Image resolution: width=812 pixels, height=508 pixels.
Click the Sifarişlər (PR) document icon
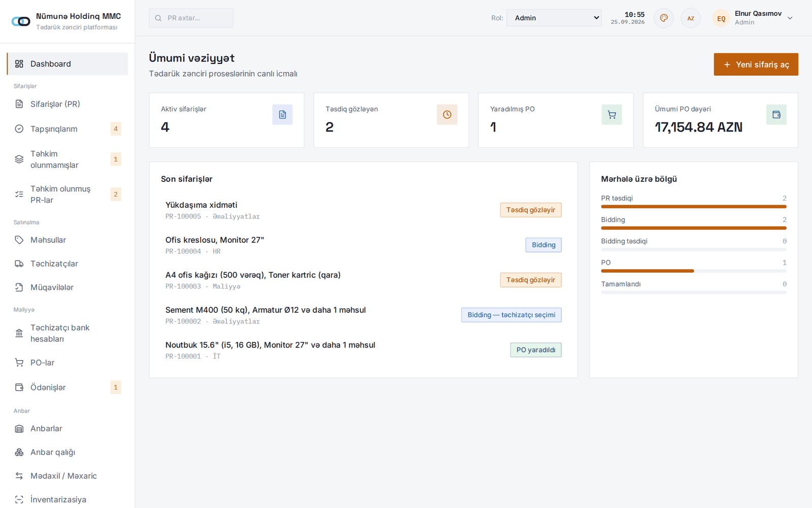click(19, 104)
